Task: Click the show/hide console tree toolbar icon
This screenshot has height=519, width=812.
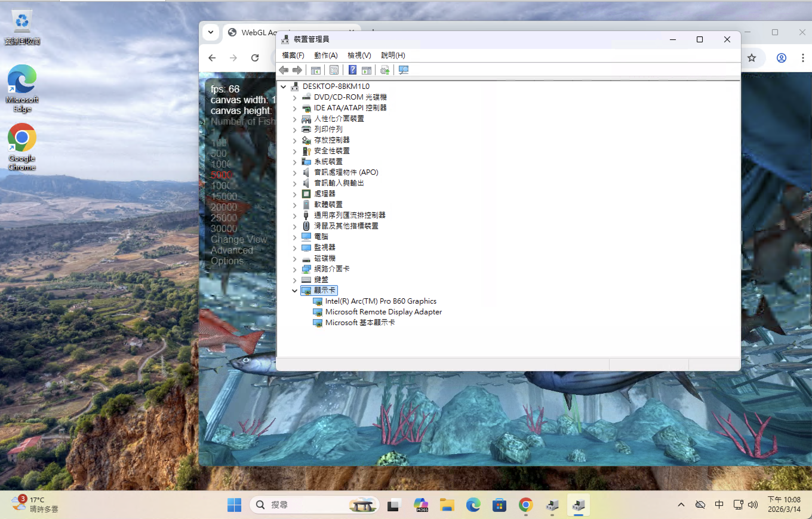Action: (315, 70)
